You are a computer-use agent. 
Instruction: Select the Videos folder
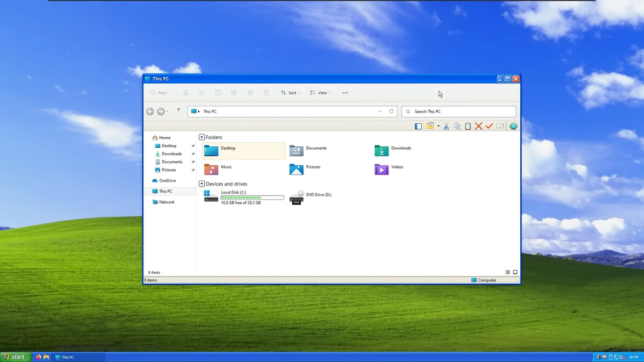[x=389, y=169]
